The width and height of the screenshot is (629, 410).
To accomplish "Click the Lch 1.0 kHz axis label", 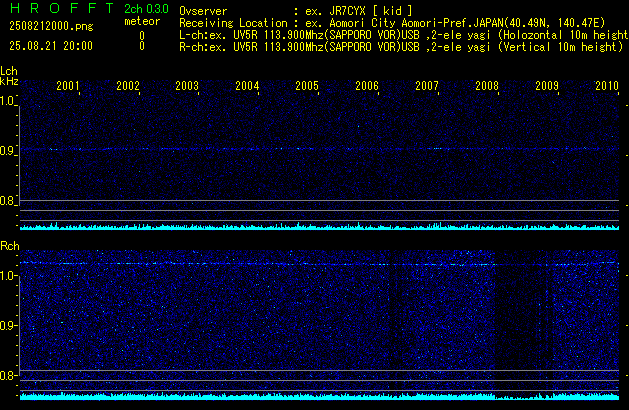I will pyautogui.click(x=7, y=101).
